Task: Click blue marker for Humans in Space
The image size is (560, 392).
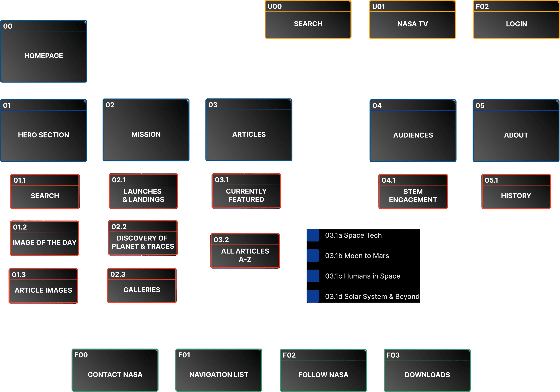Action: click(313, 276)
